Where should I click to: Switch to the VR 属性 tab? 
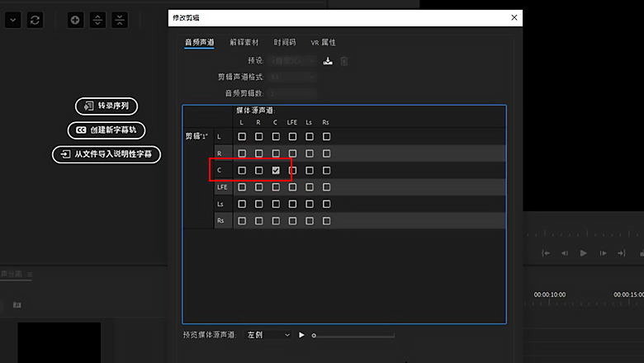(323, 42)
